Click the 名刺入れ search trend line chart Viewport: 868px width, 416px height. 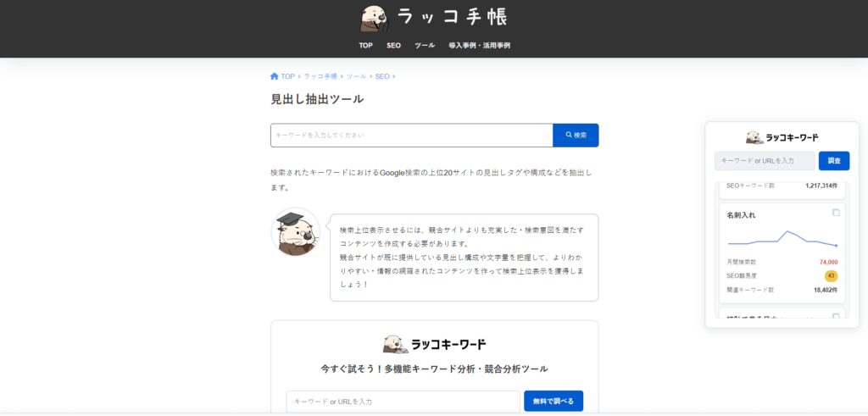782,239
